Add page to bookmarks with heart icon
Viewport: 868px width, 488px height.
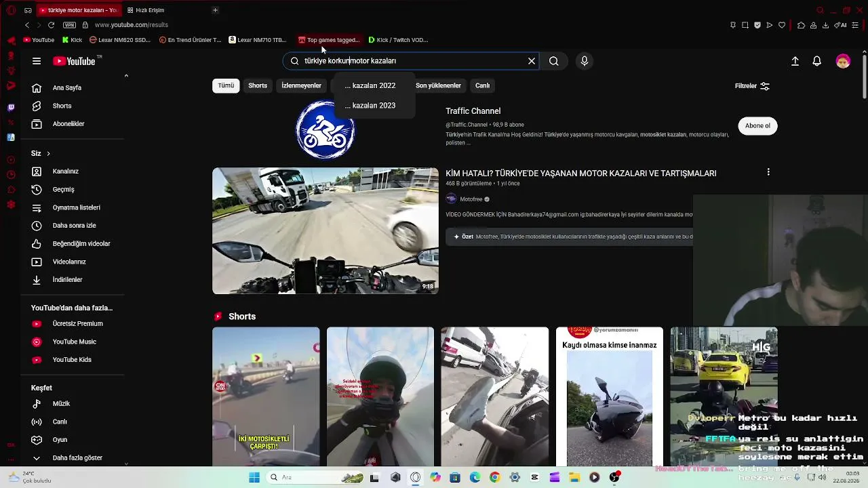coord(782,25)
